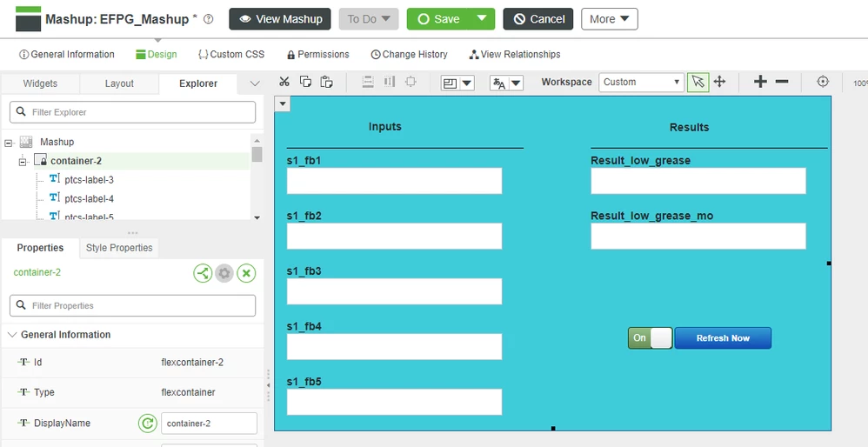Click the Explorer tree scroll up arrow
868x447 pixels.
[x=257, y=139]
